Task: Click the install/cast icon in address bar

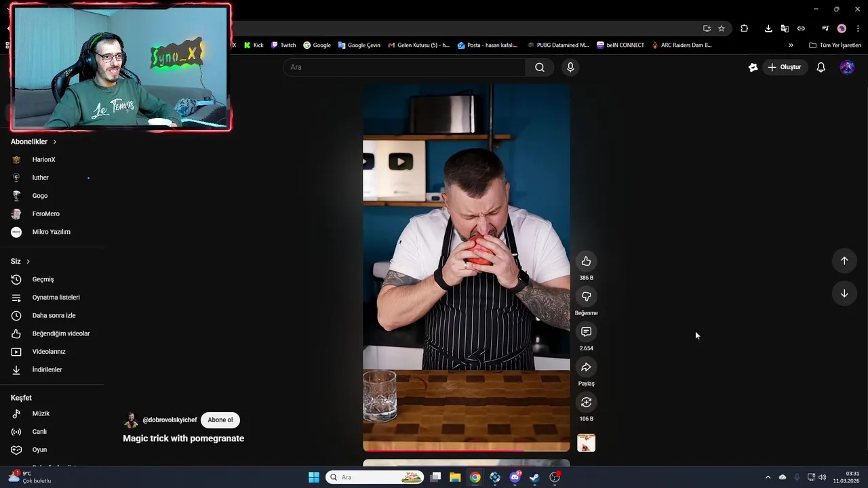Action: click(x=707, y=28)
